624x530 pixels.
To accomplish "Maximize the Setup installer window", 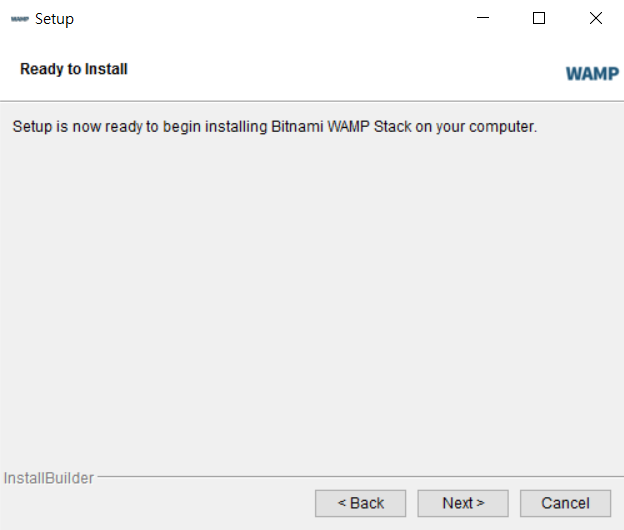I will tap(539, 18).
